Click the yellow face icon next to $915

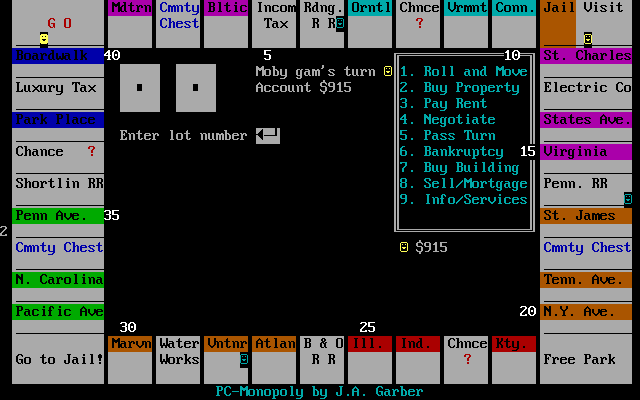[404, 247]
